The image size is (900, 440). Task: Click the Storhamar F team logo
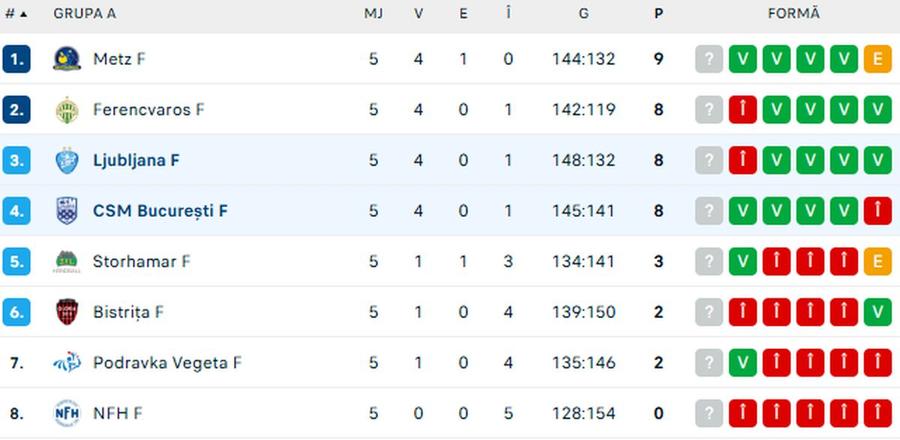(x=67, y=262)
